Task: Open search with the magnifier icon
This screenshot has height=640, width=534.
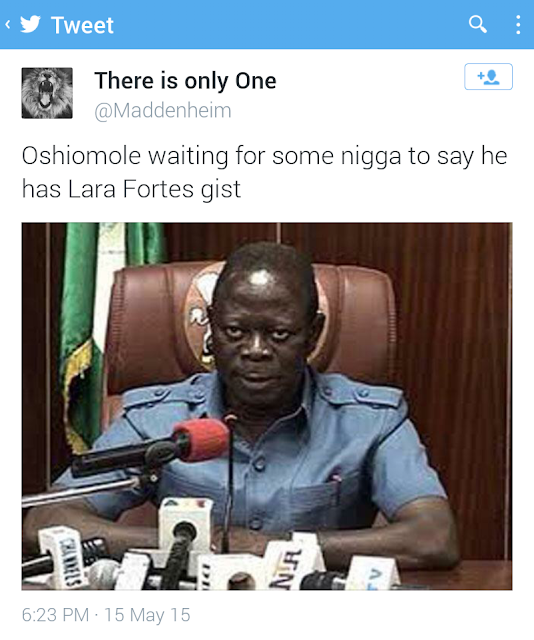Action: pos(477,24)
